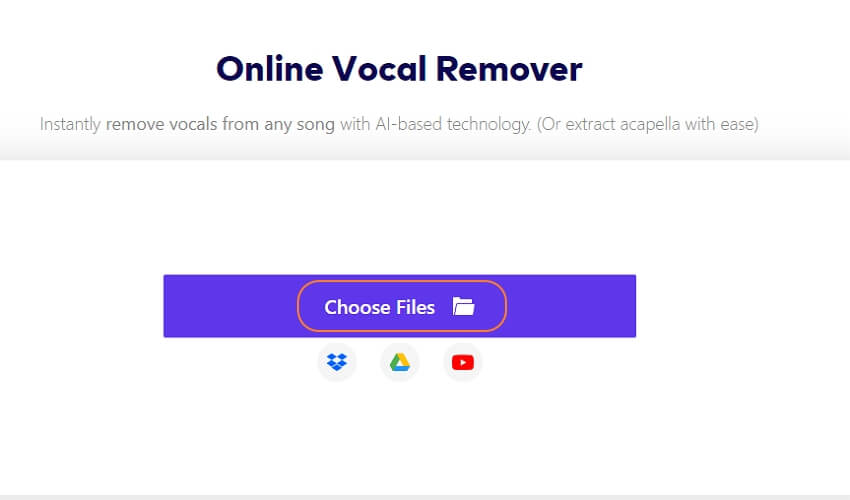Screen dimensions: 850x500
Task: Click the word 'Online' in the heading
Action: (269, 69)
